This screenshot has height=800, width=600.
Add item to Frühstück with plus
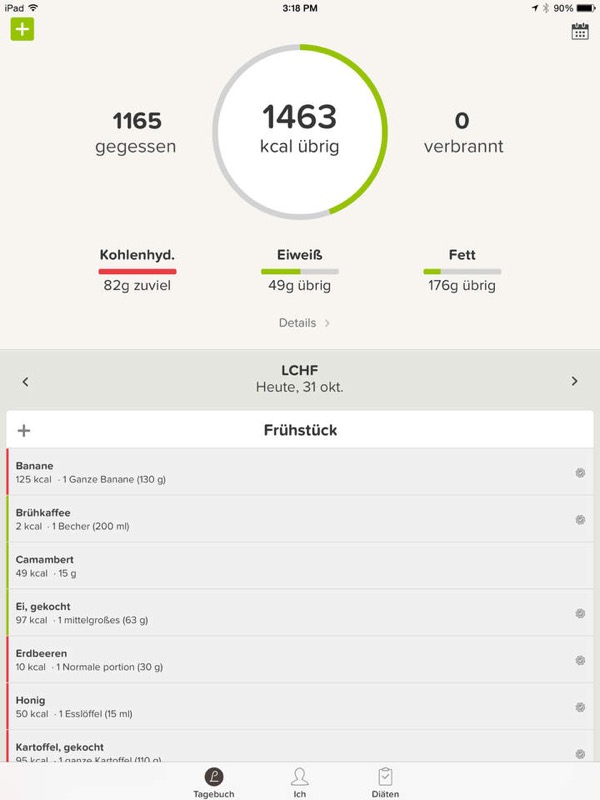click(x=24, y=431)
